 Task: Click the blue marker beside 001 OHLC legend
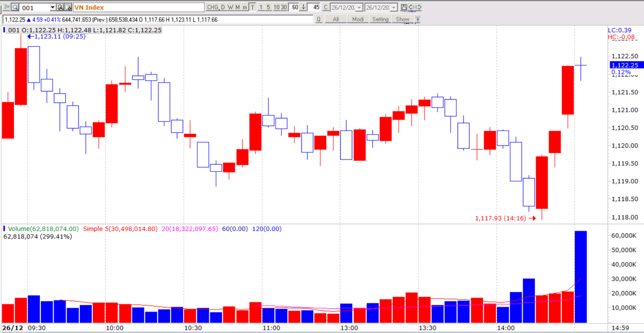(4, 30)
